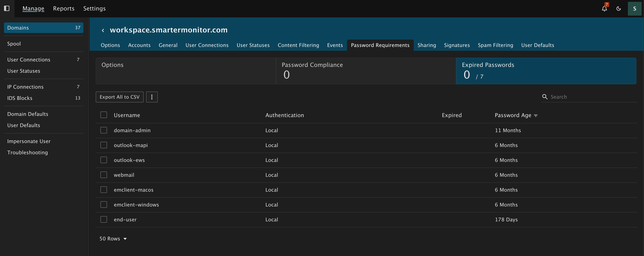The height and width of the screenshot is (256, 644).
Task: Open the Reports menu
Action: pyautogui.click(x=63, y=9)
